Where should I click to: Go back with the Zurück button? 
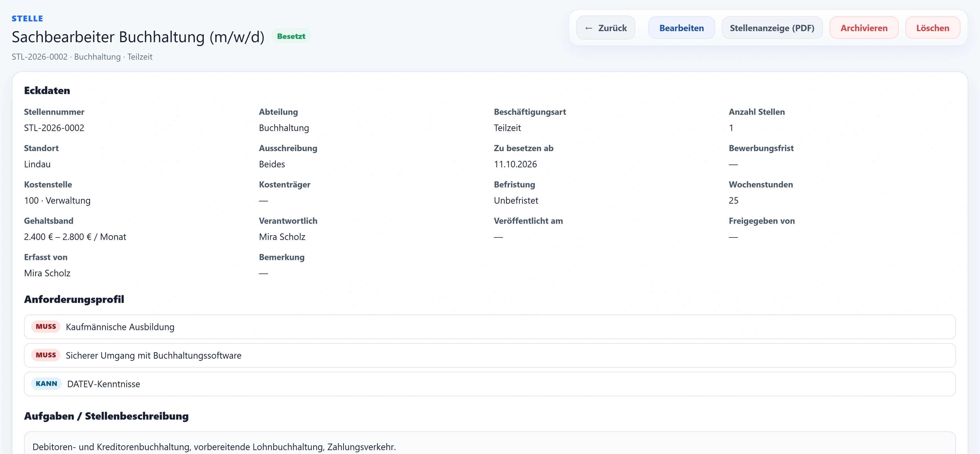pos(606,28)
